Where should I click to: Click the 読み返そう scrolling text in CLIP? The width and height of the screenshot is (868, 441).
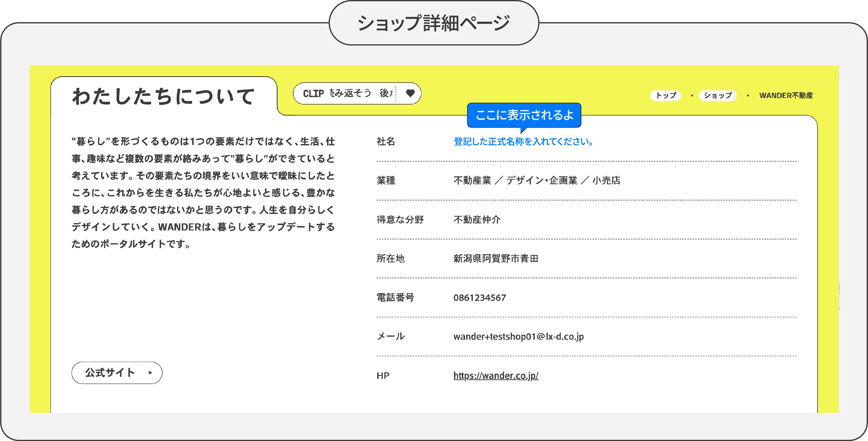tap(350, 93)
